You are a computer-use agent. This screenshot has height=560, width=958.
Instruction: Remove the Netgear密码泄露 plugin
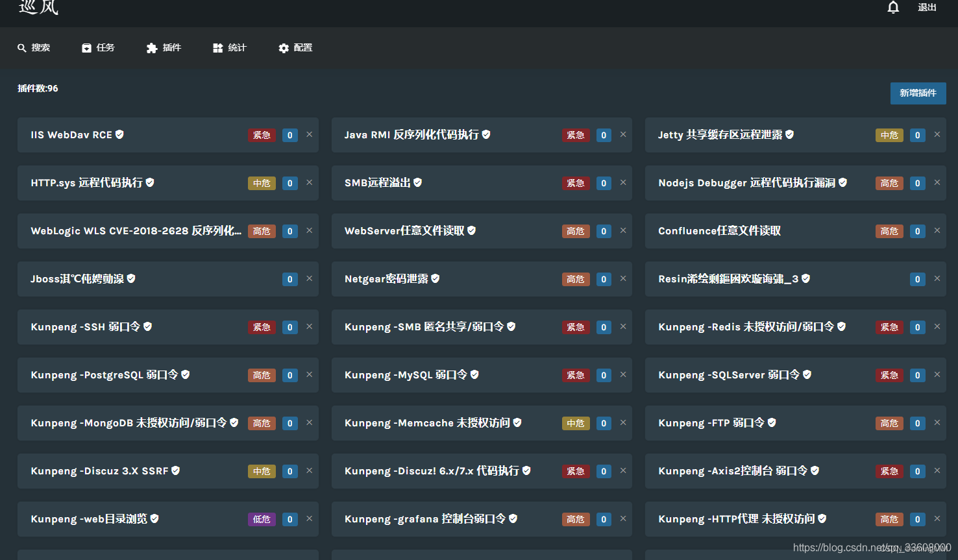tap(623, 278)
